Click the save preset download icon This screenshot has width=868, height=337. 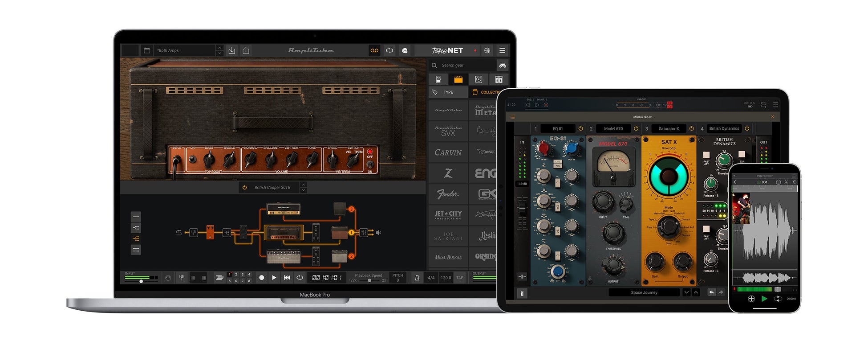coord(232,51)
